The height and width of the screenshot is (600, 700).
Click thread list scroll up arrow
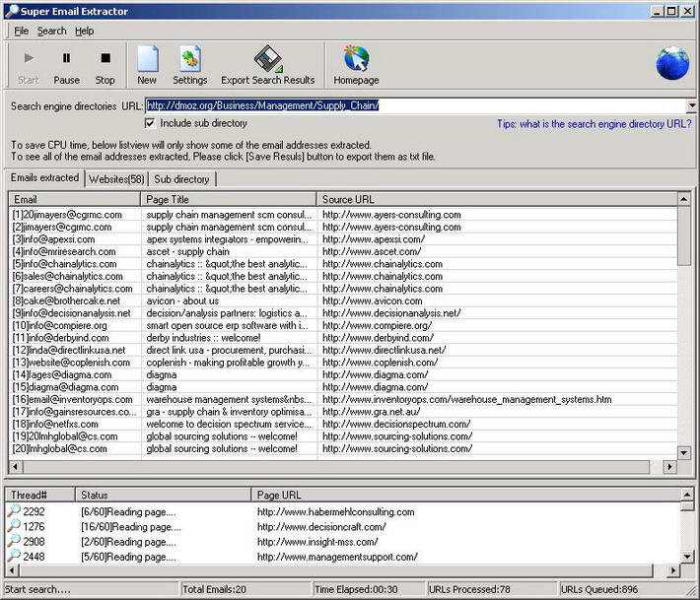pyautogui.click(x=687, y=494)
